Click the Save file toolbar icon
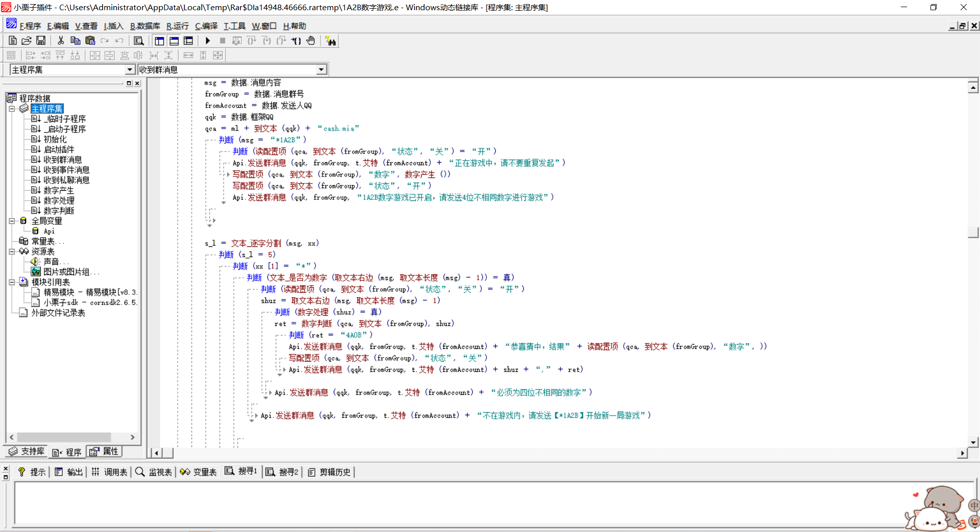The width and height of the screenshot is (980, 532). [41, 41]
